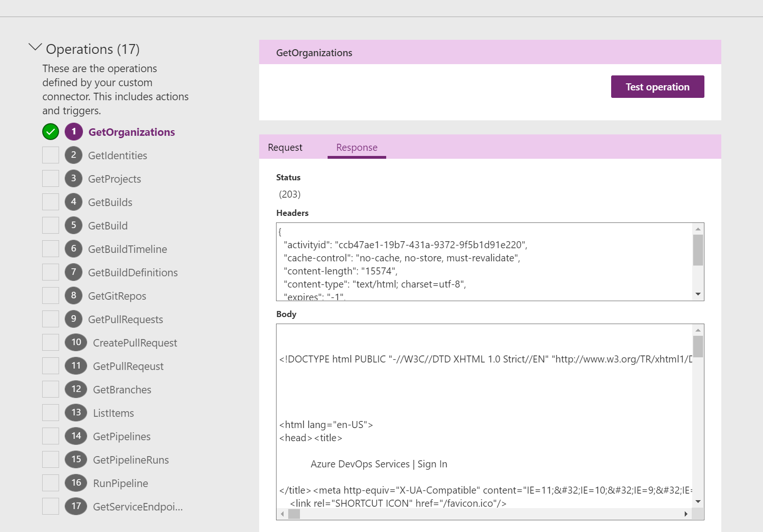Select the CreatePullRequest numbered circle
This screenshot has height=532, width=763.
[75, 342]
